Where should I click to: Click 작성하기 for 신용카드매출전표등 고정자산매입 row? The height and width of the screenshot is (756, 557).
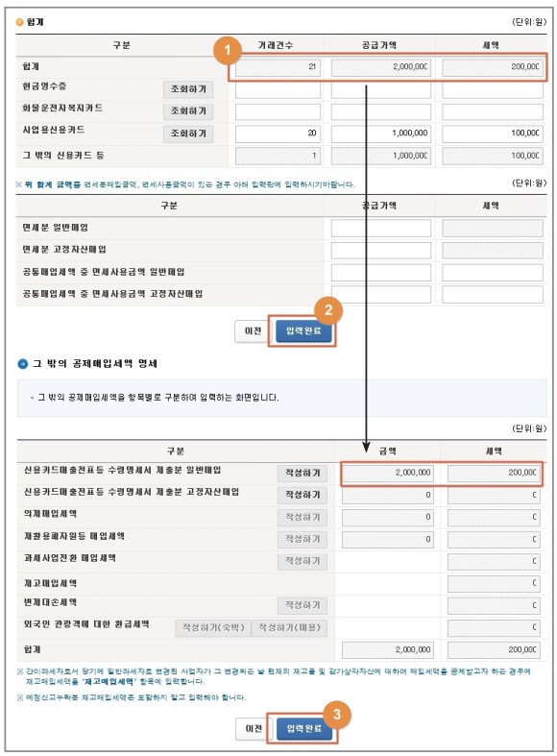click(303, 495)
